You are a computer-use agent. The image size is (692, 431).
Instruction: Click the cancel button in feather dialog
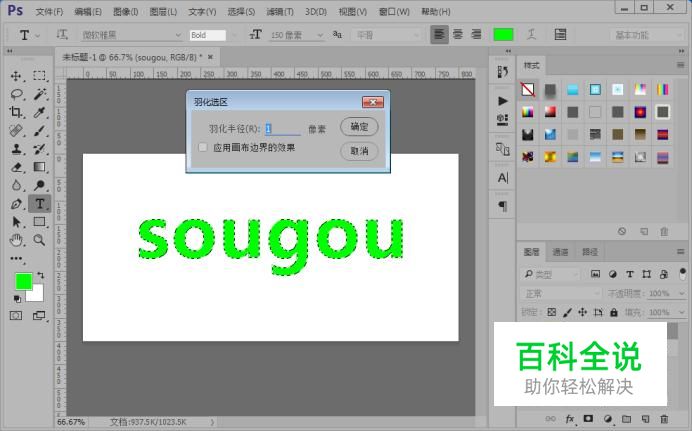pos(359,151)
